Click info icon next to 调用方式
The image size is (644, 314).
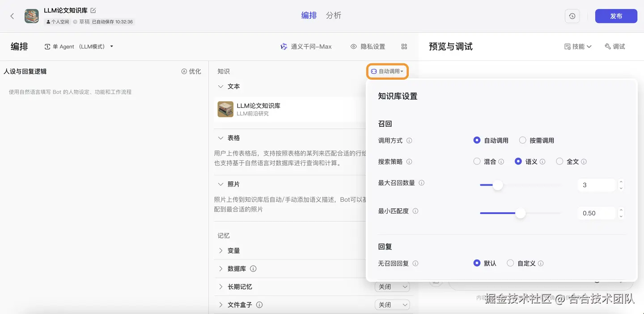(409, 141)
